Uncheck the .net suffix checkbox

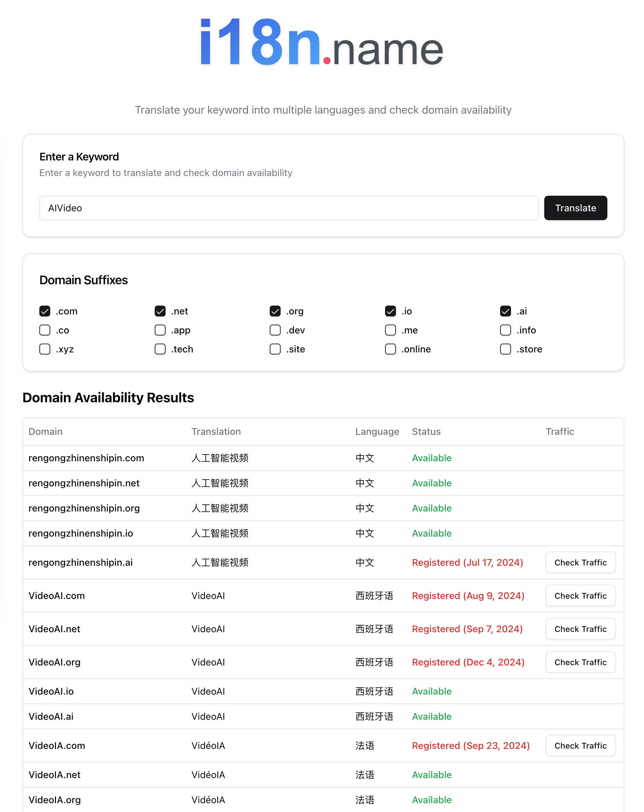click(160, 311)
